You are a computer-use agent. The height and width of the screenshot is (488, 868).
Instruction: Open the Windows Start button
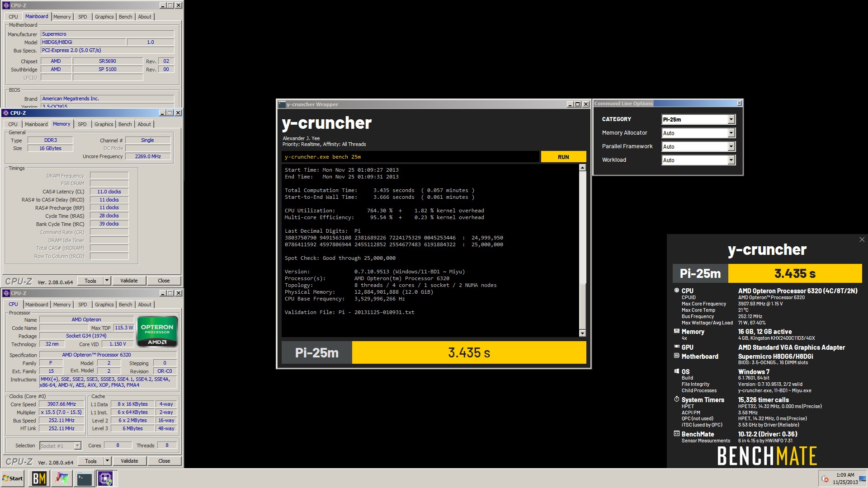tap(12, 479)
